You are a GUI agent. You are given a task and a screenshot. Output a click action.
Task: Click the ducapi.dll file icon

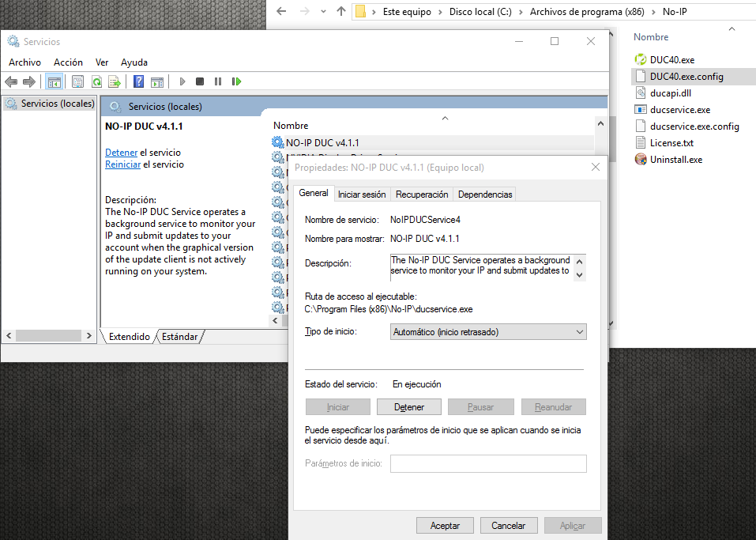pos(641,93)
